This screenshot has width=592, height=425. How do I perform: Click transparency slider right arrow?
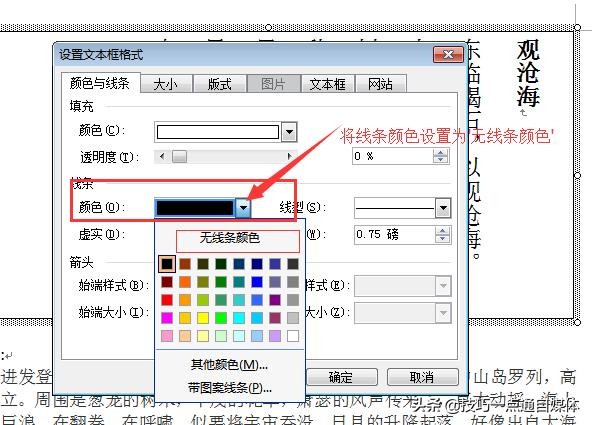pyautogui.click(x=290, y=156)
